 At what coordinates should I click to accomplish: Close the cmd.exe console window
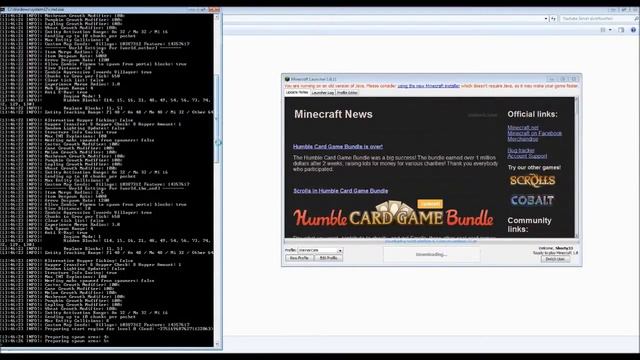[214, 9]
